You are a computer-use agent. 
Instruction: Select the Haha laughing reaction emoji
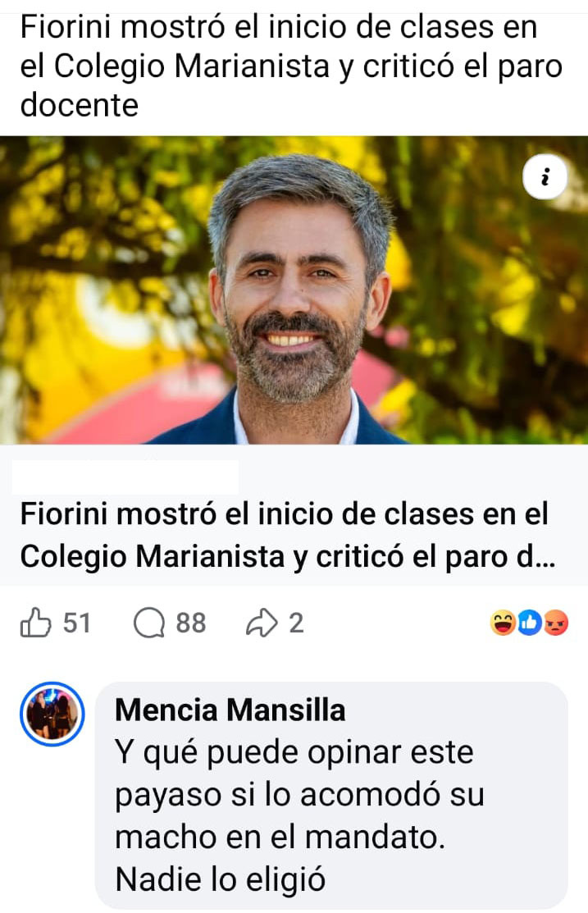click(x=503, y=623)
